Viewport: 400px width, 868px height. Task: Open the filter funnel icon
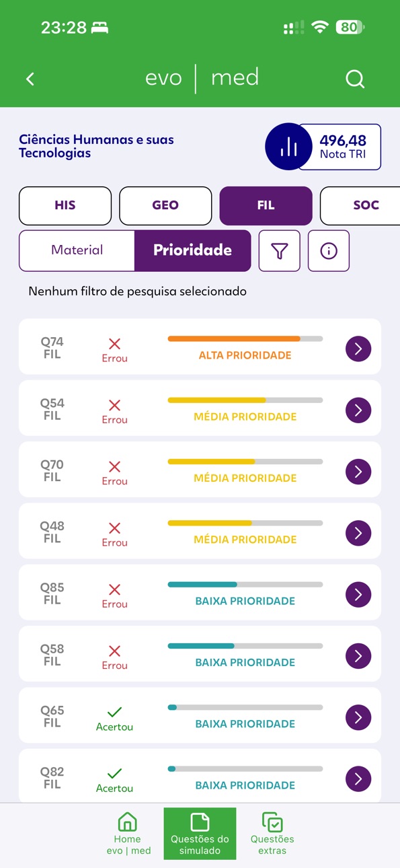click(x=279, y=251)
